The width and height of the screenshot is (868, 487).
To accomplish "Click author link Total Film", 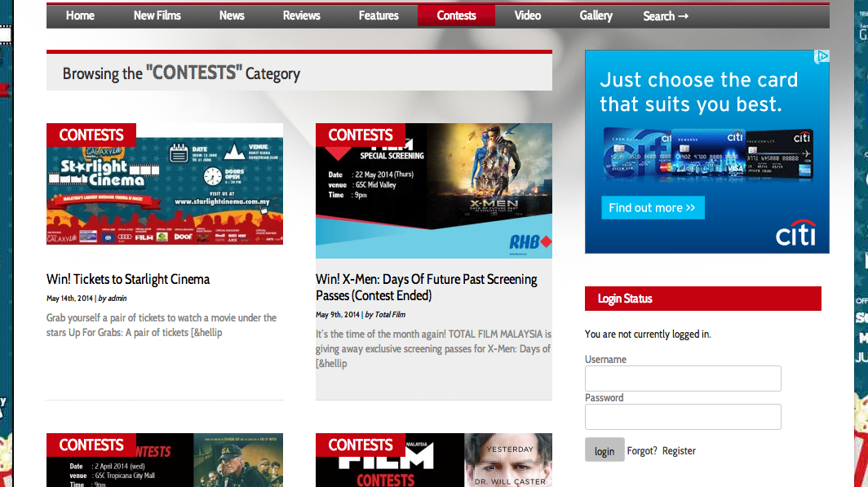I will [x=390, y=314].
